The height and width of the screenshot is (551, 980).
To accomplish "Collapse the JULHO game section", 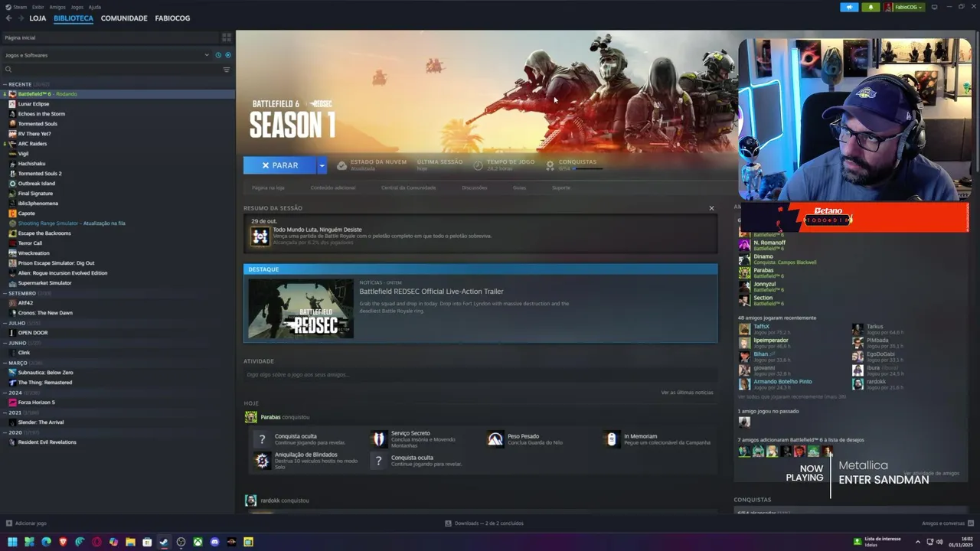I will (5, 323).
